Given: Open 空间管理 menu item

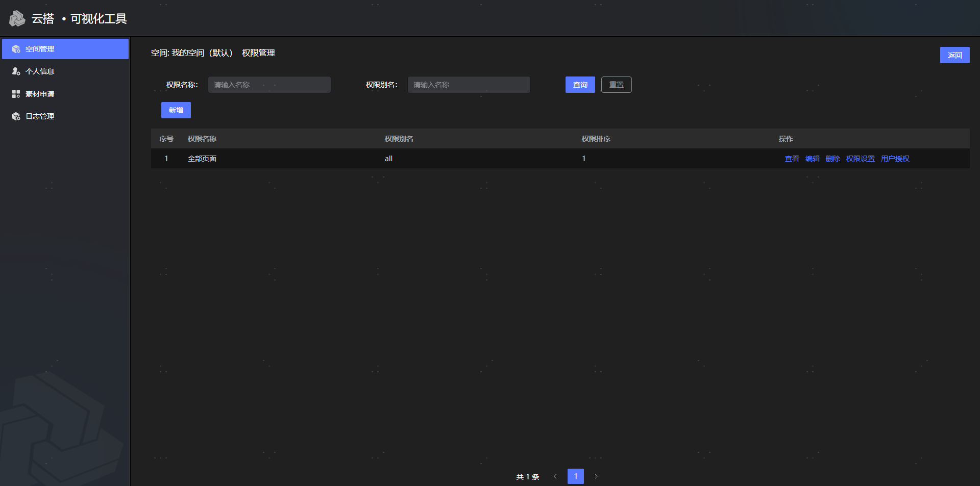Looking at the screenshot, I should coord(40,49).
